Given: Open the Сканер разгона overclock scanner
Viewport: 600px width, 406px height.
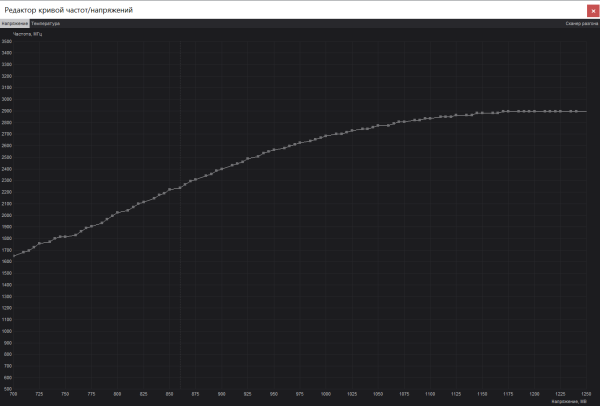Looking at the screenshot, I should point(580,22).
